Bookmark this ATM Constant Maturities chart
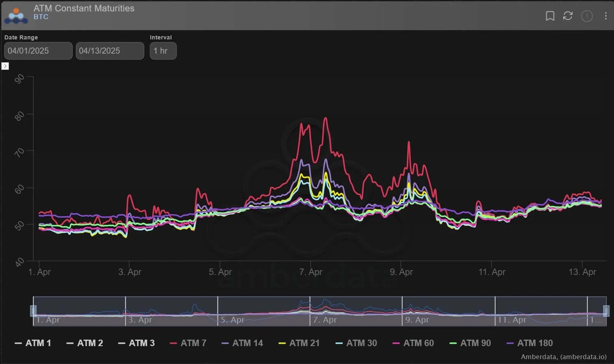This screenshot has width=614, height=364. coord(550,16)
